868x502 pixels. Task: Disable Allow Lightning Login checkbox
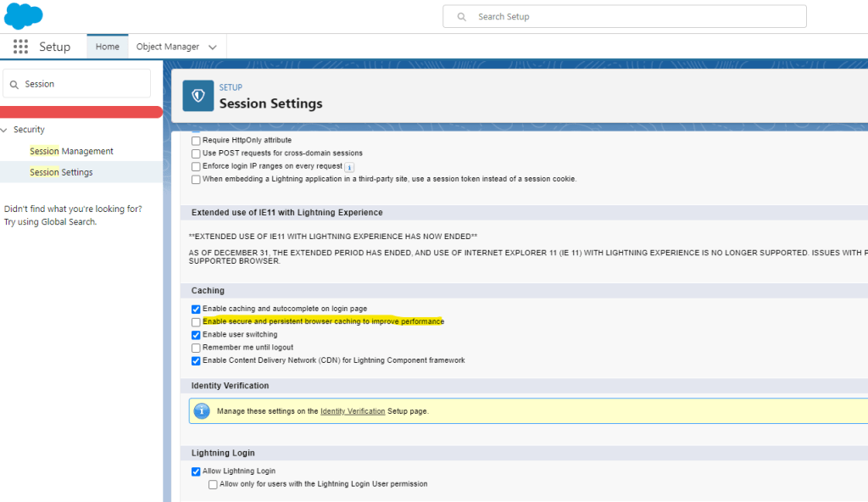tap(197, 471)
